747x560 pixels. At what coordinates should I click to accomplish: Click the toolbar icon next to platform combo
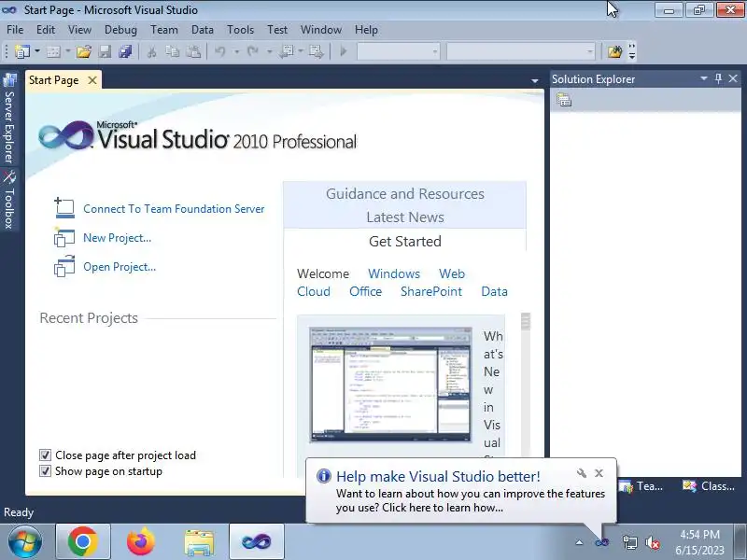(614, 51)
